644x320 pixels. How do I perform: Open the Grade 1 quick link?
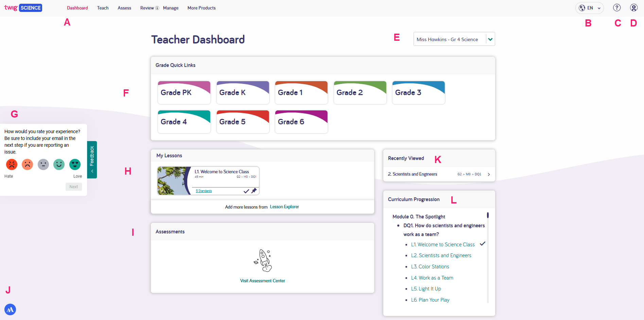pyautogui.click(x=301, y=92)
